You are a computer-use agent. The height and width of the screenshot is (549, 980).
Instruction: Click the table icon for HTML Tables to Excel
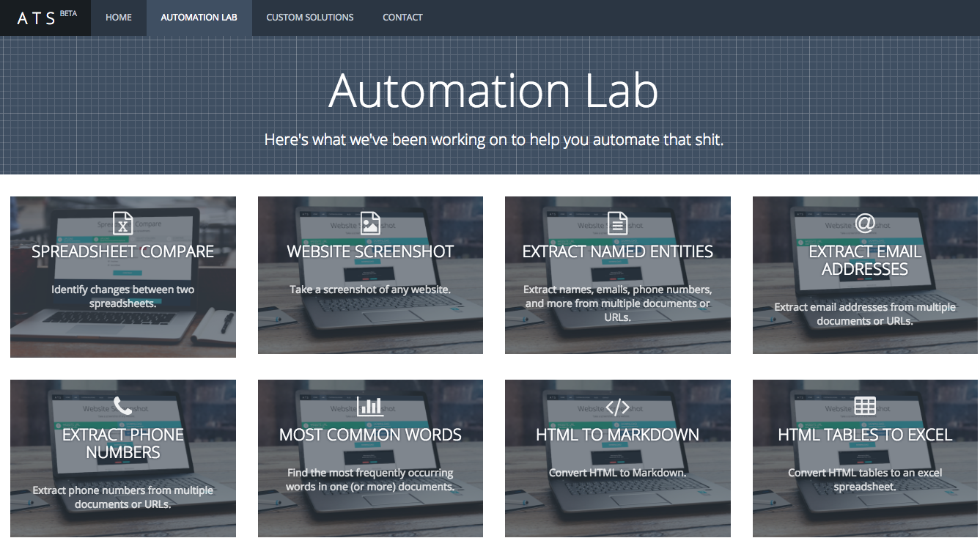865,406
